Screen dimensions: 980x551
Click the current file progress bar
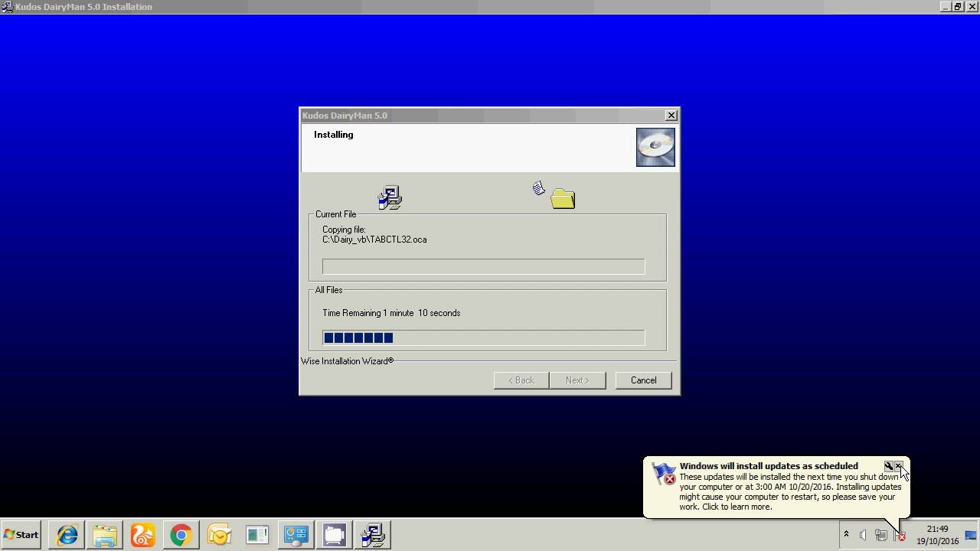point(483,266)
